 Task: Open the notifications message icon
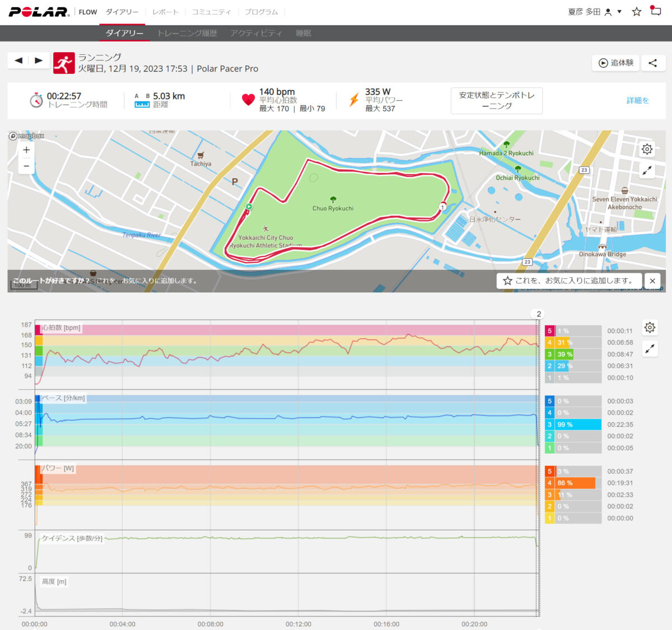point(655,11)
